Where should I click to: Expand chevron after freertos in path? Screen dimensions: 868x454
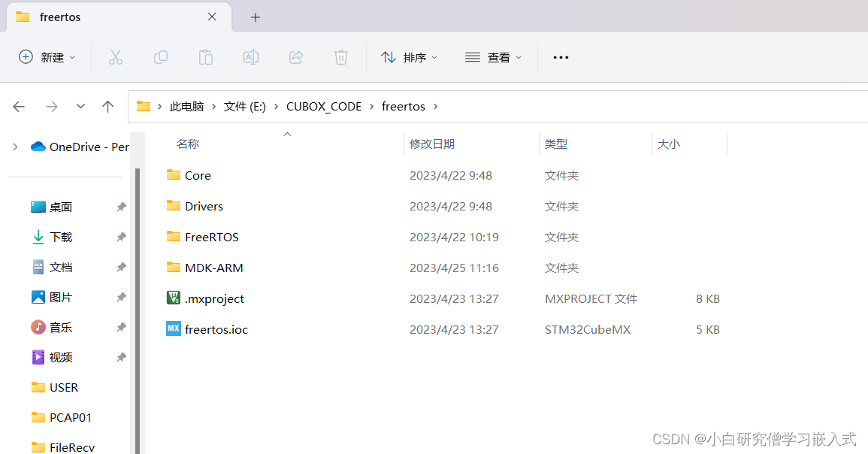tap(436, 106)
